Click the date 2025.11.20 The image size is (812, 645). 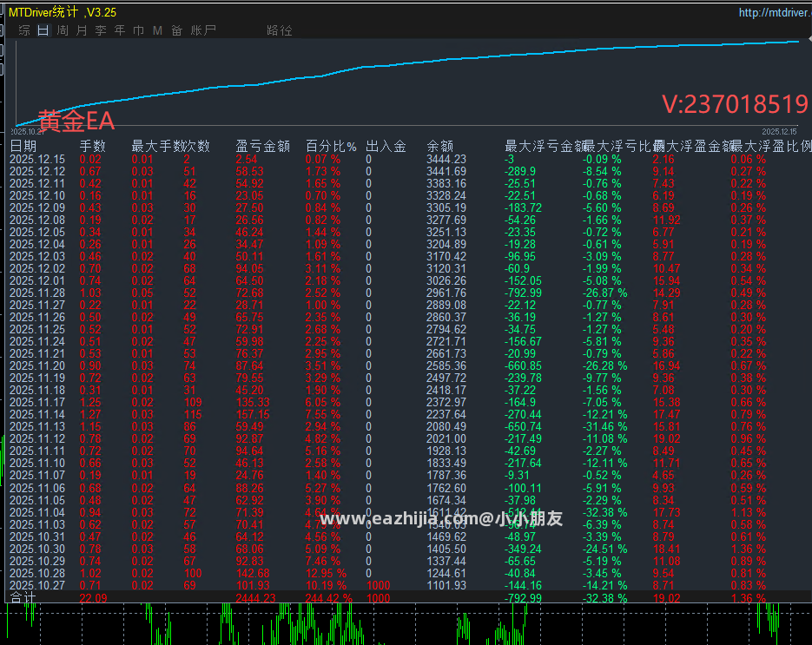(x=37, y=366)
